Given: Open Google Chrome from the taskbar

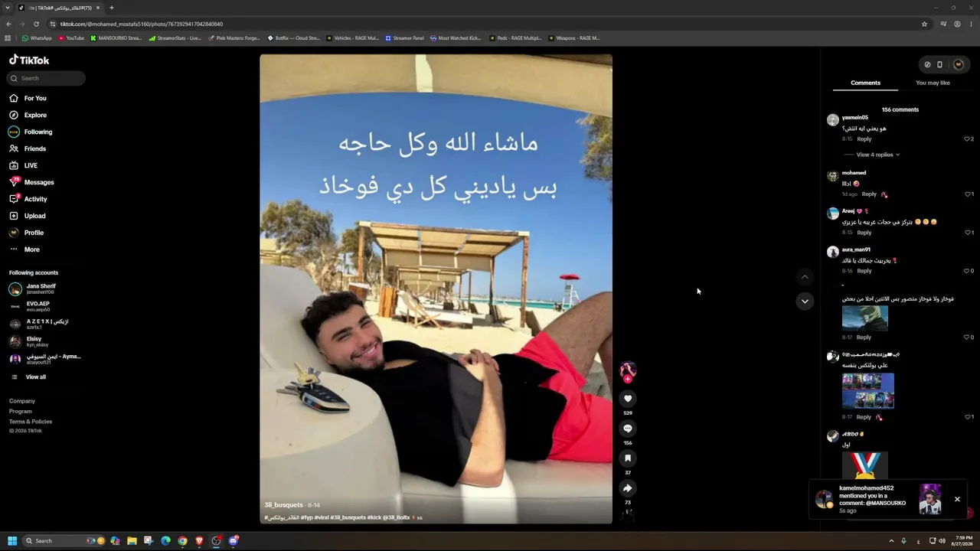Looking at the screenshot, I should pyautogui.click(x=182, y=541).
